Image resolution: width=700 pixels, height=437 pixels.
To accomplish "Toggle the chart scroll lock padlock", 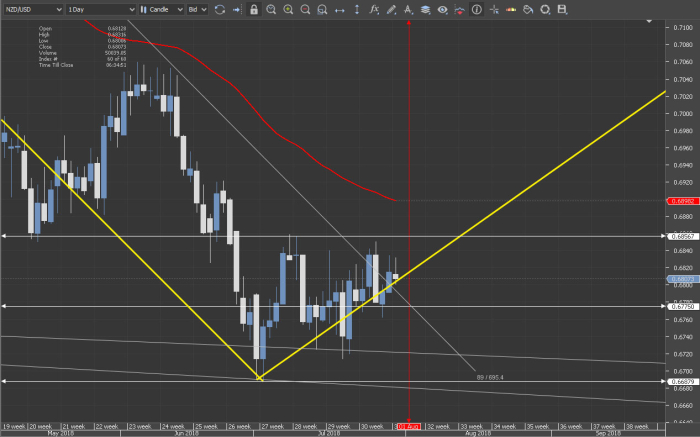I will pyautogui.click(x=254, y=9).
